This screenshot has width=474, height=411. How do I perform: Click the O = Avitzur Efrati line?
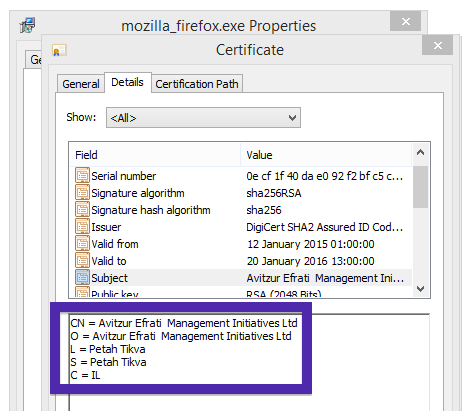(181, 336)
